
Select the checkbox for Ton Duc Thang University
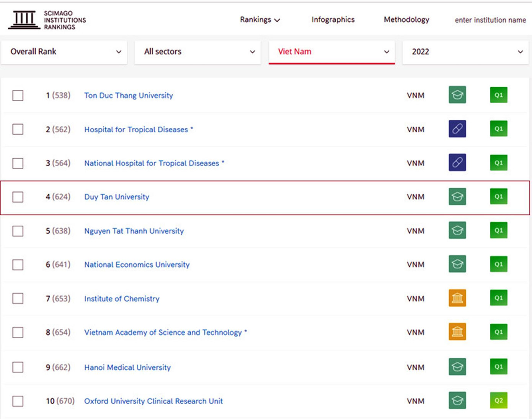tap(18, 96)
